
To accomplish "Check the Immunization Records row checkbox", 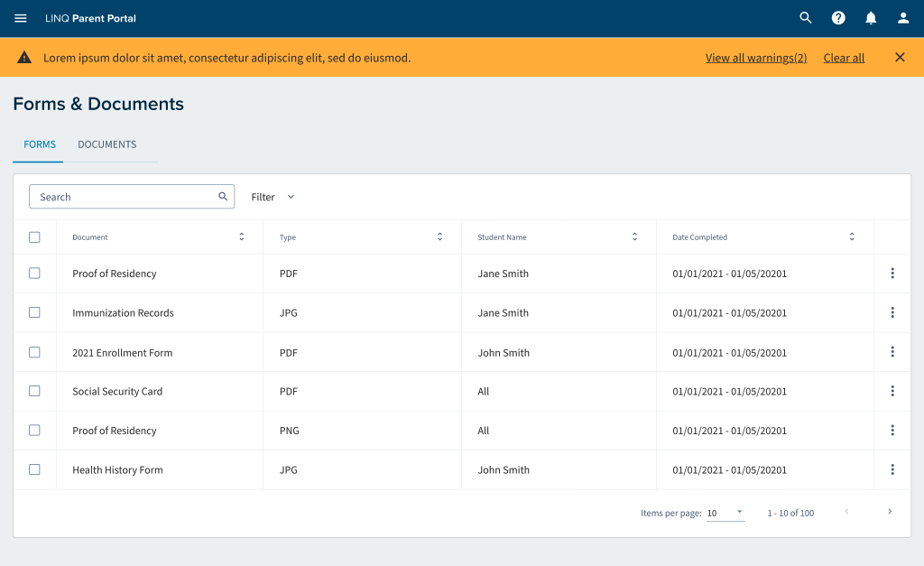I will click(x=35, y=312).
